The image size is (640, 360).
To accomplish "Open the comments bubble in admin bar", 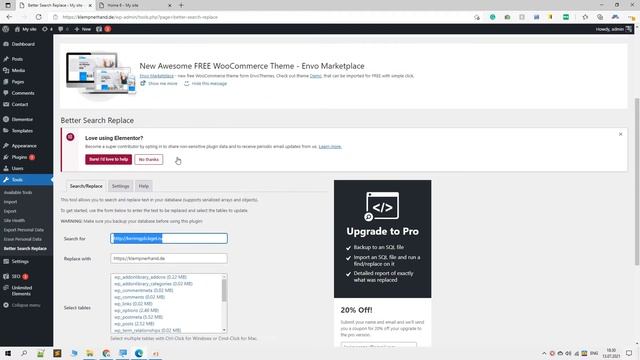I will [x=63, y=29].
